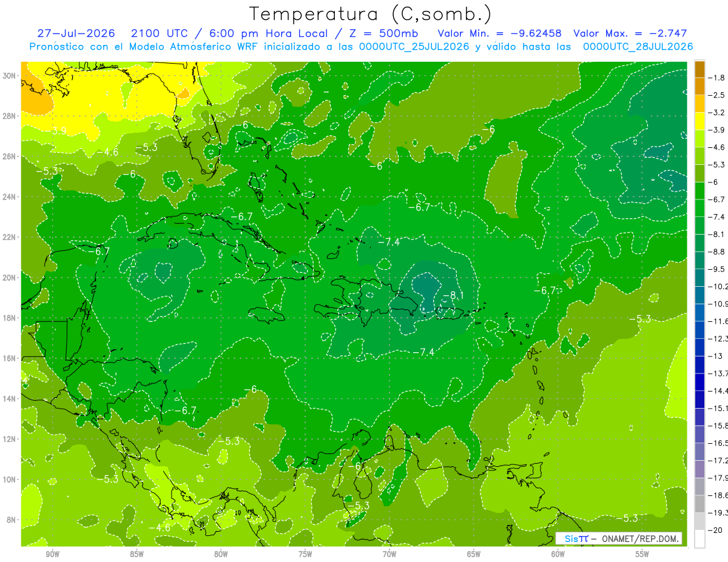Click the "-15.8" color legend label
The width and height of the screenshot is (728, 562).
[x=718, y=426]
